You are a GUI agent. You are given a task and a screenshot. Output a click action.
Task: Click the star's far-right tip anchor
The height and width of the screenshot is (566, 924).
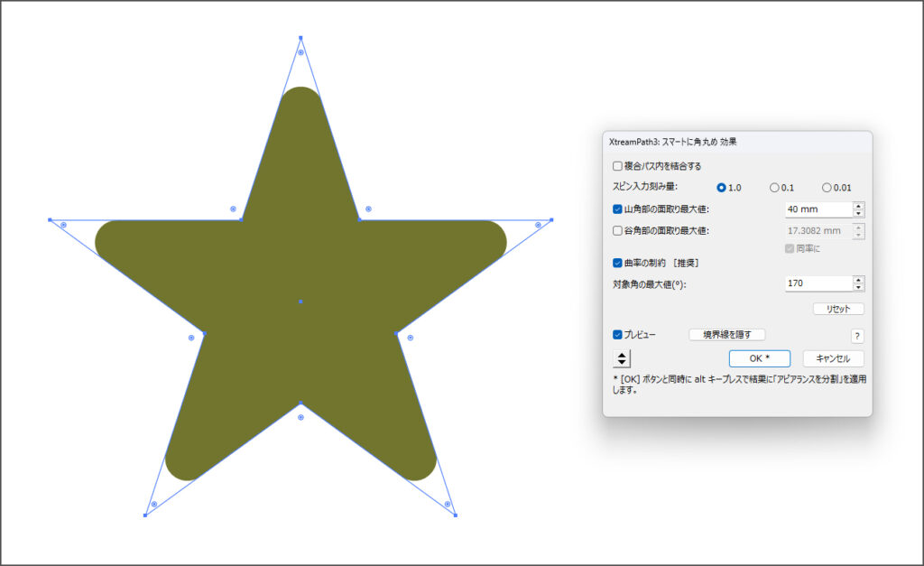point(551,219)
